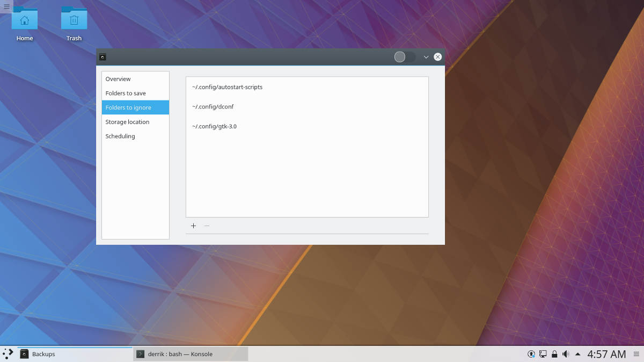Click the Backups app icon in titlebar
The width and height of the screenshot is (644, 362).
coord(103,57)
